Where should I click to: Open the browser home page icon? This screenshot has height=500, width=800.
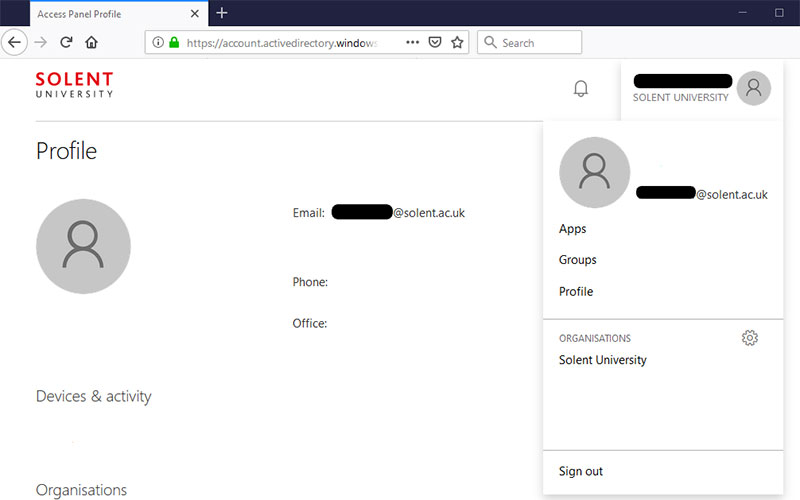tap(91, 42)
